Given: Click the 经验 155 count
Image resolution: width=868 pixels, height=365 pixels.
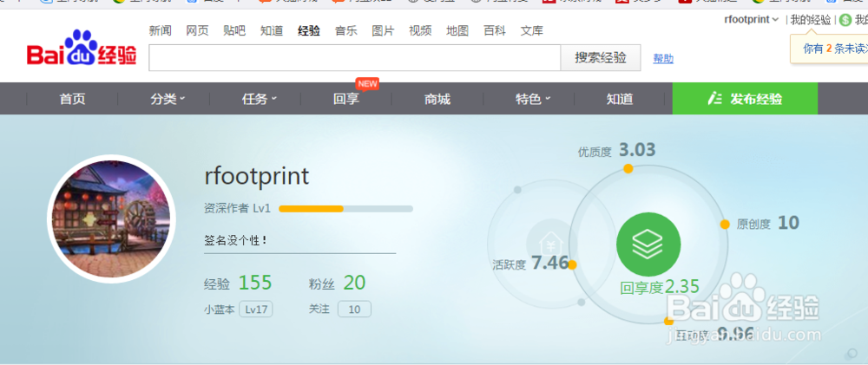Looking at the screenshot, I should pos(238,284).
